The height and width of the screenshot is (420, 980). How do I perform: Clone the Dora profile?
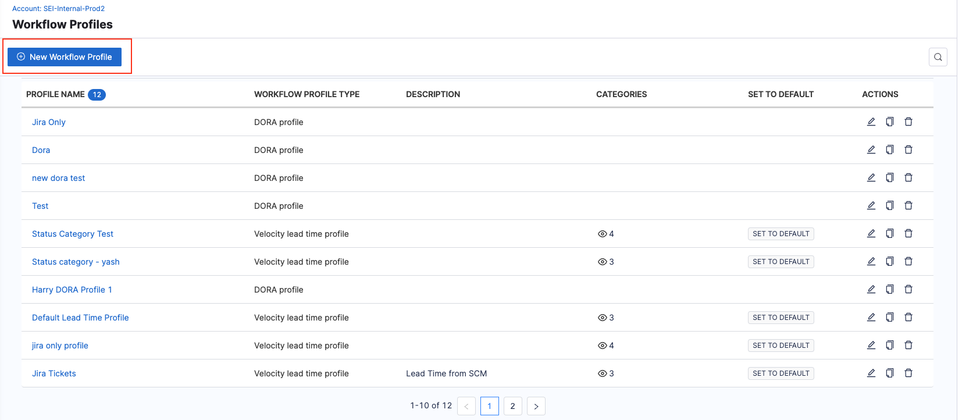pos(889,150)
